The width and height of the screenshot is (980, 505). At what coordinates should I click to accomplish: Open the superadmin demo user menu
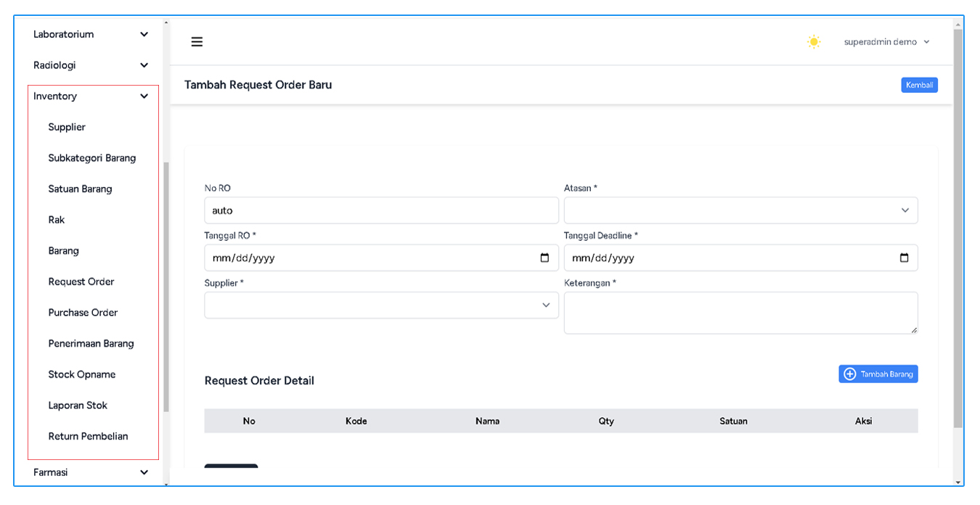[x=886, y=42]
